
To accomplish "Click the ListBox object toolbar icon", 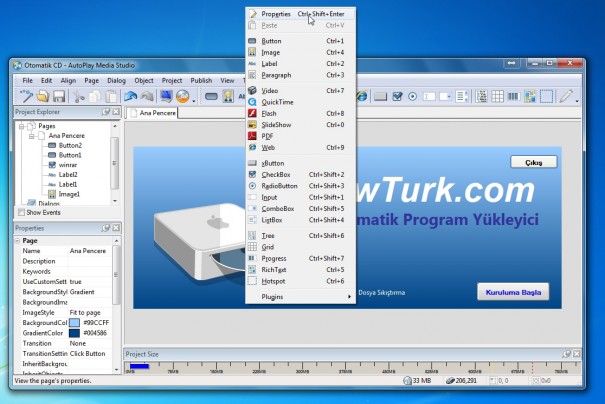I will pyautogui.click(x=461, y=96).
